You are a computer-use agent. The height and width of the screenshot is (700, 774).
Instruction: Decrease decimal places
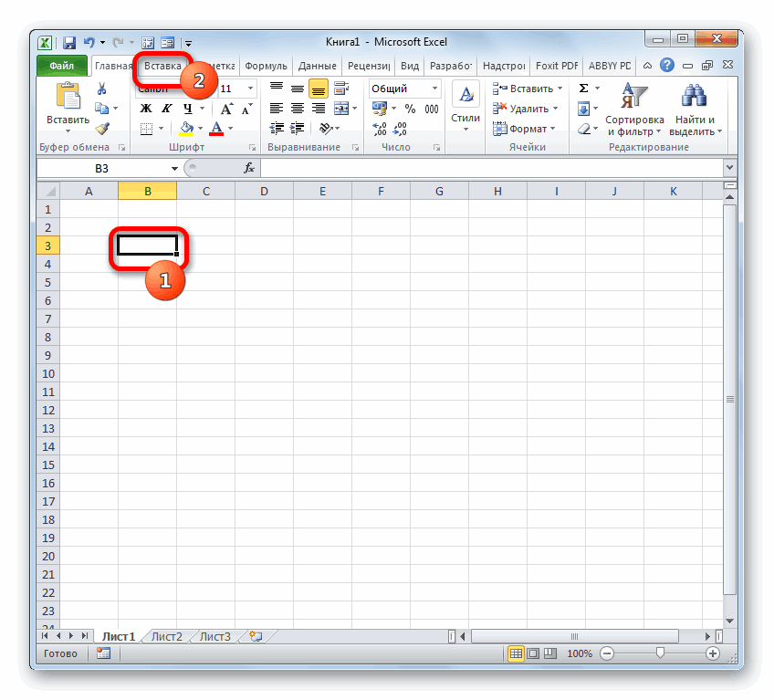coord(400,129)
